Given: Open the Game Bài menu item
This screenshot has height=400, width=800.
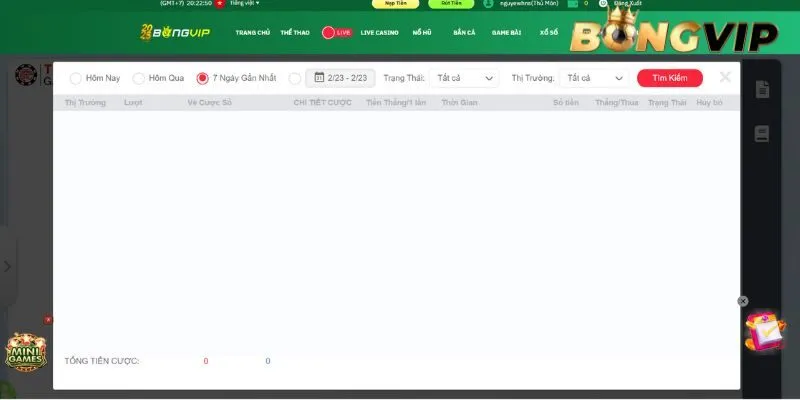Looking at the screenshot, I should [x=506, y=33].
